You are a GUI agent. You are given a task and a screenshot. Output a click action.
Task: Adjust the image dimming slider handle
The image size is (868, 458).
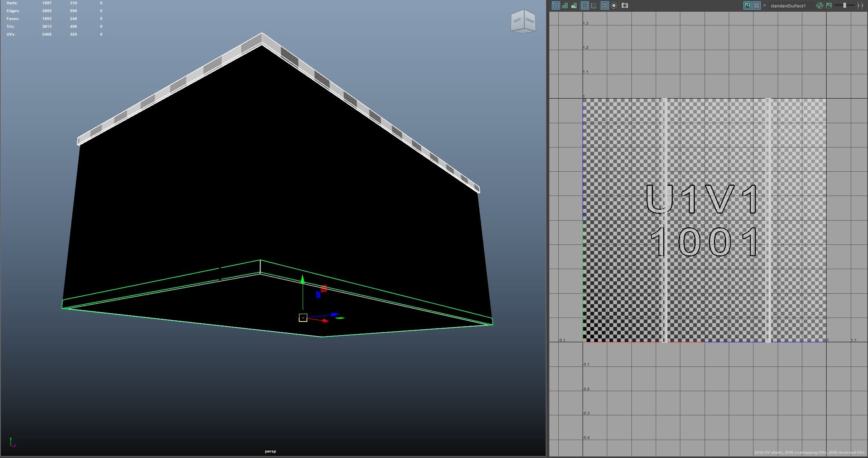pyautogui.click(x=845, y=5)
